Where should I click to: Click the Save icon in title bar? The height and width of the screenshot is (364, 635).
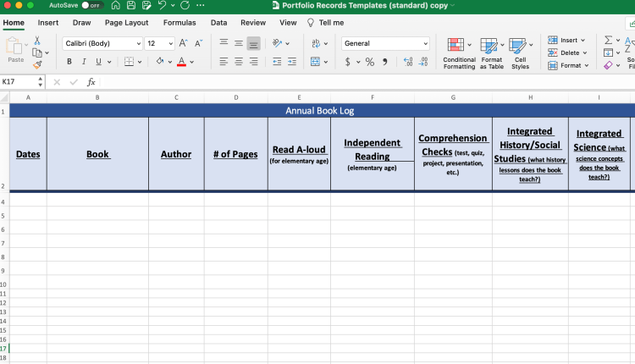[x=130, y=5]
